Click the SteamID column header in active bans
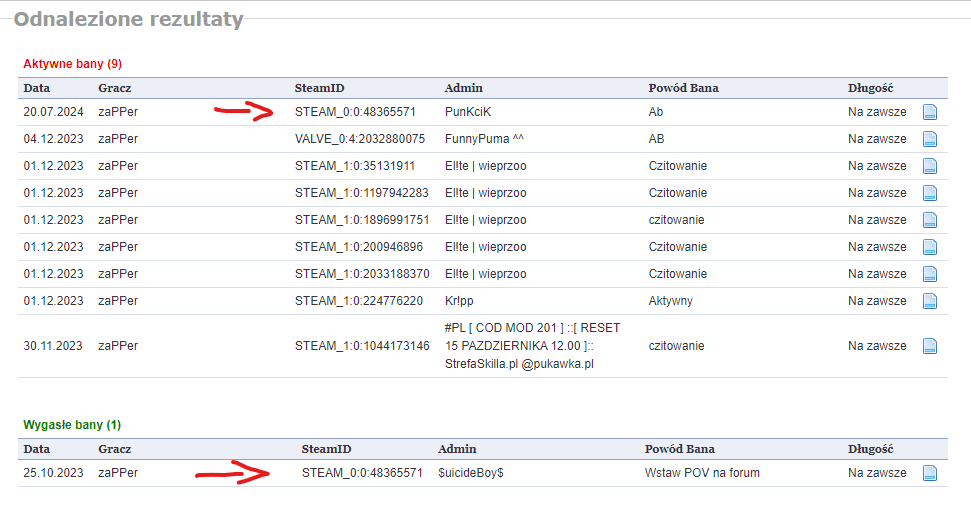 319,88
